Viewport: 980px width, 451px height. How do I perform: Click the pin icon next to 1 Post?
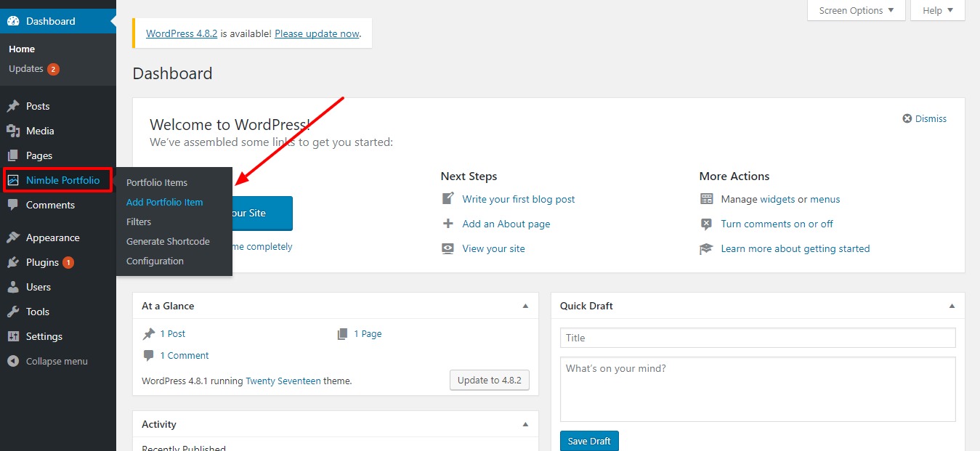148,334
